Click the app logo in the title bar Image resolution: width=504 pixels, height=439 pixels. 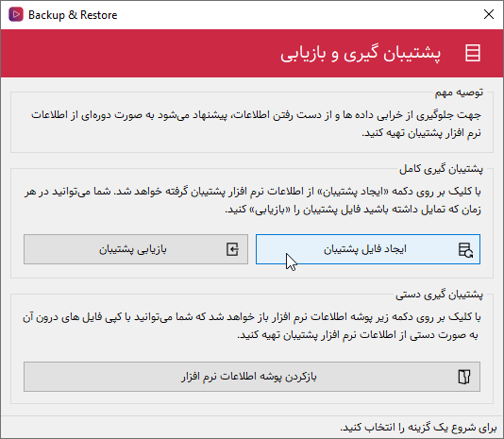coord(16,14)
